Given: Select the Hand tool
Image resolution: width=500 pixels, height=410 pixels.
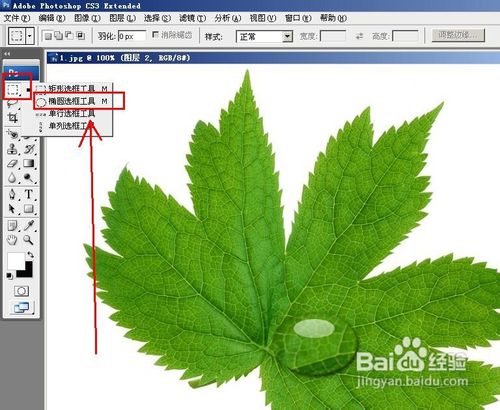Looking at the screenshot, I should [12, 240].
